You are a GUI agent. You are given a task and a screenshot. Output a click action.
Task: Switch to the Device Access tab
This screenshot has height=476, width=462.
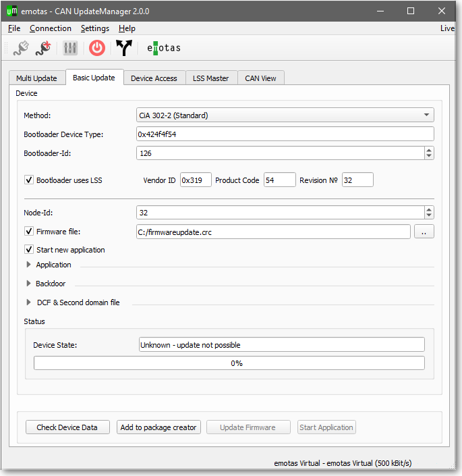coord(154,78)
